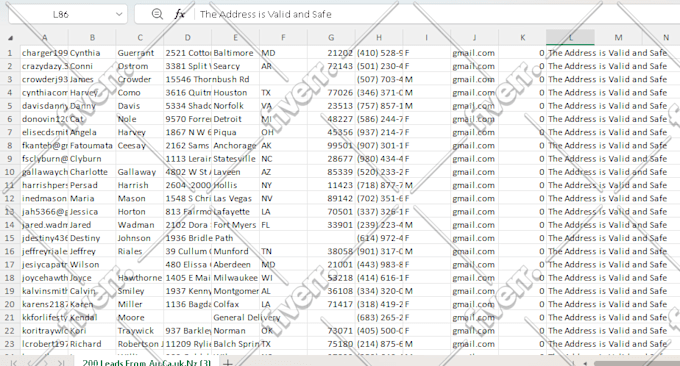This screenshot has width=680, height=366.
Task: Select column D header
Action: pyautogui.click(x=187, y=38)
